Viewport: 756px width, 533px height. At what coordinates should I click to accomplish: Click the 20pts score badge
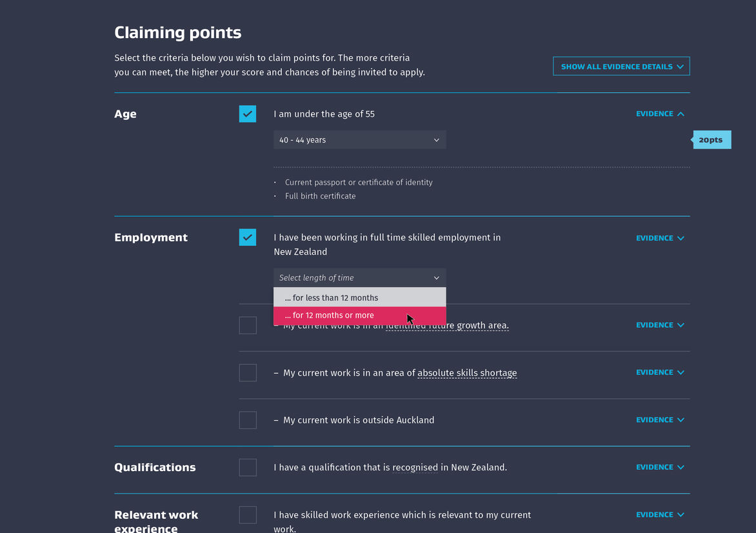coord(711,140)
